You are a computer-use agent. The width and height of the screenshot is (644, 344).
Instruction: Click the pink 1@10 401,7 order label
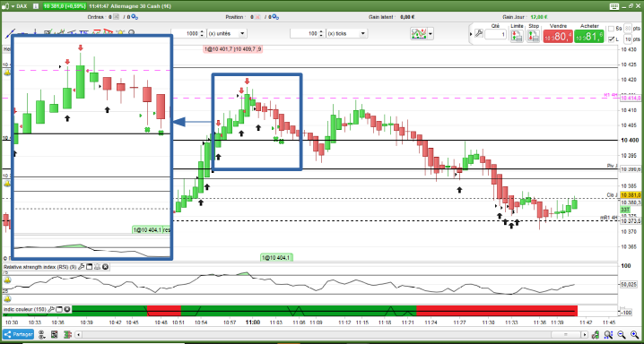point(233,48)
